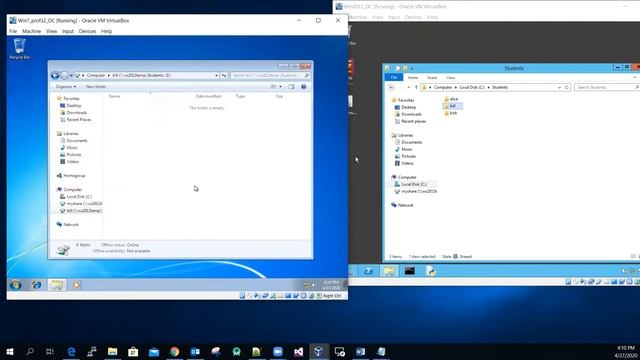Select Network in Students navigation pane
640x360 pixels.
click(x=402, y=205)
